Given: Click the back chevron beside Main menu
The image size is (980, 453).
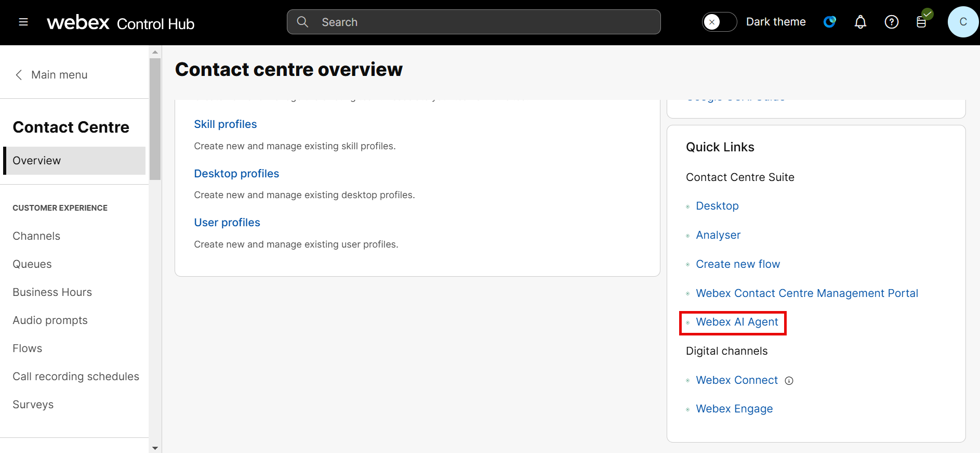Looking at the screenshot, I should [19, 75].
